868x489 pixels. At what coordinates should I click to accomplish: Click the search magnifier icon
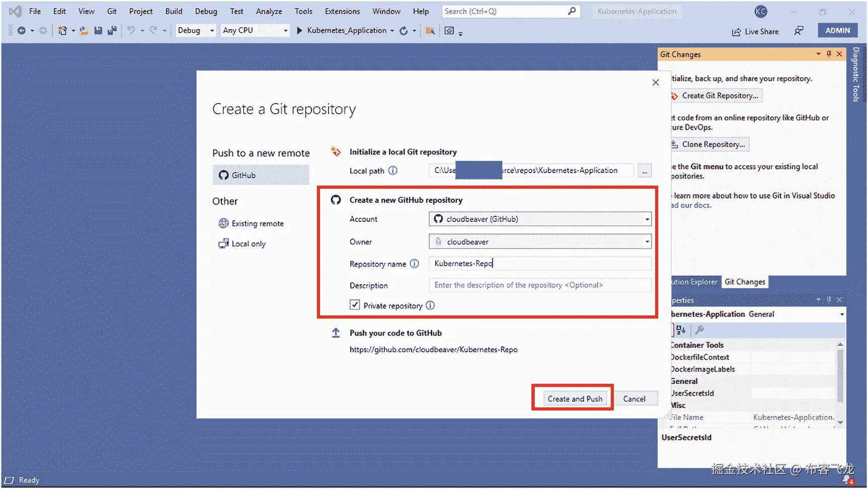(572, 11)
